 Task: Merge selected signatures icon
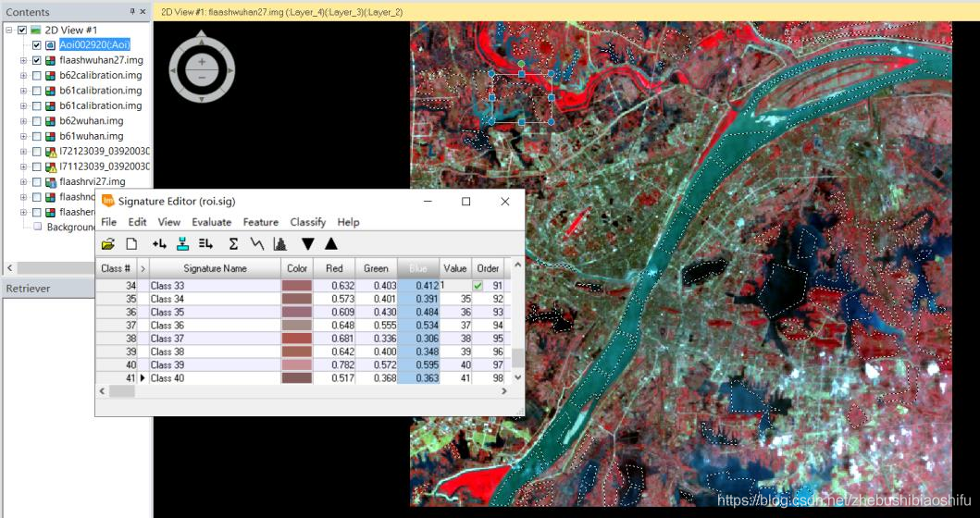(205, 244)
